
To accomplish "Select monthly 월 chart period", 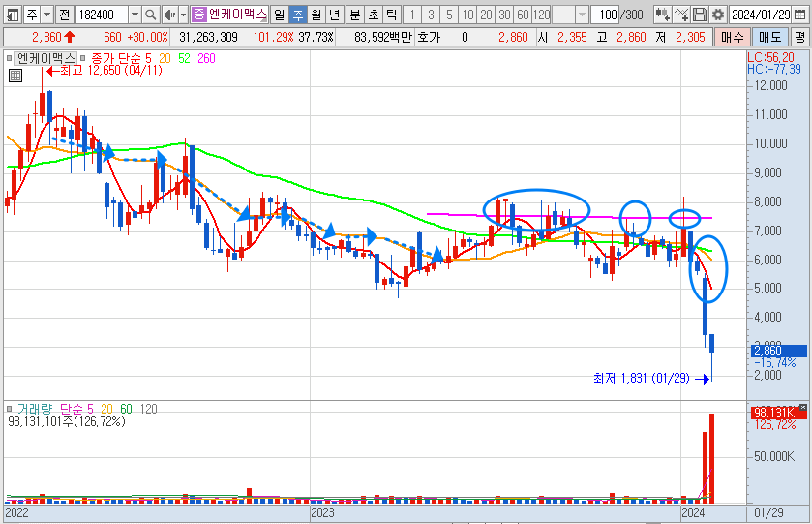I will pos(316,15).
